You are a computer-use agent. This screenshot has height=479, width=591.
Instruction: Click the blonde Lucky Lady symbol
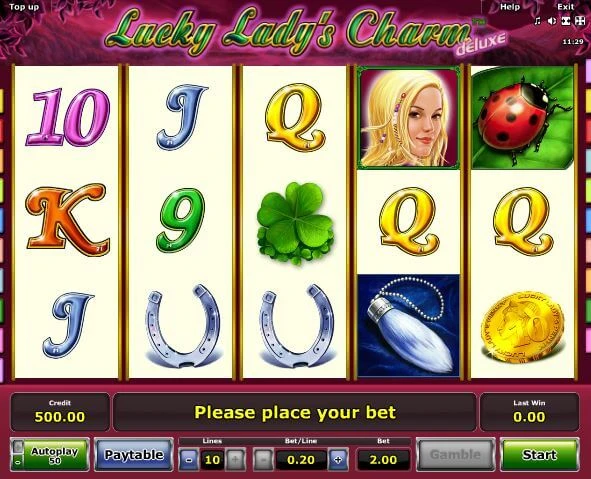[409, 118]
